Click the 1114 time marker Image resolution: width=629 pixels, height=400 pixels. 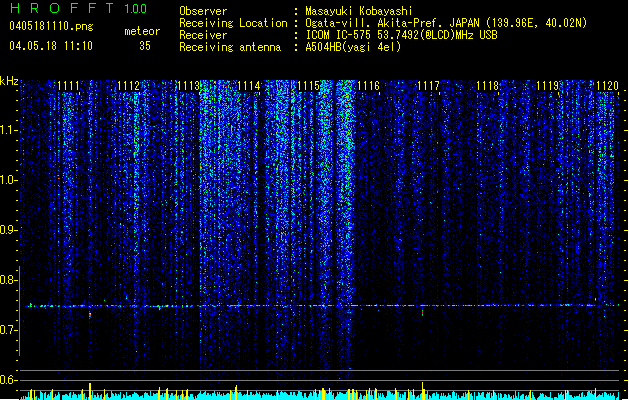[x=249, y=86]
